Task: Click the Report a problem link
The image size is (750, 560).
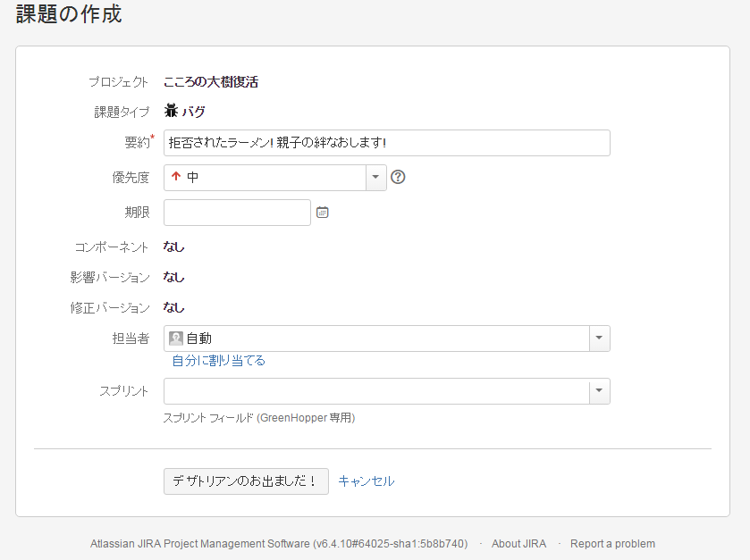Action: click(x=613, y=543)
